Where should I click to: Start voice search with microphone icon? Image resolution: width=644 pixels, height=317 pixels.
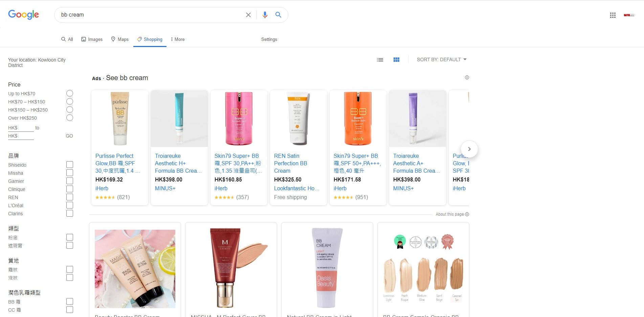265,15
